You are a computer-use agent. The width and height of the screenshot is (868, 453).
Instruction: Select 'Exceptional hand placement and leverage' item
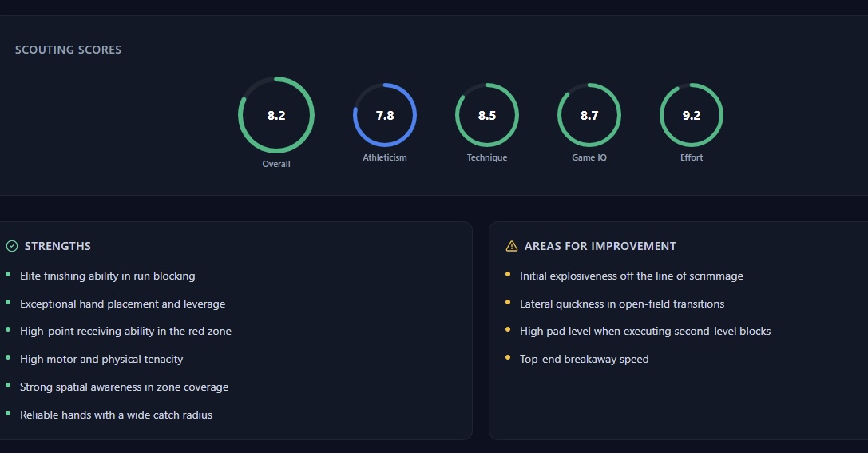click(122, 304)
